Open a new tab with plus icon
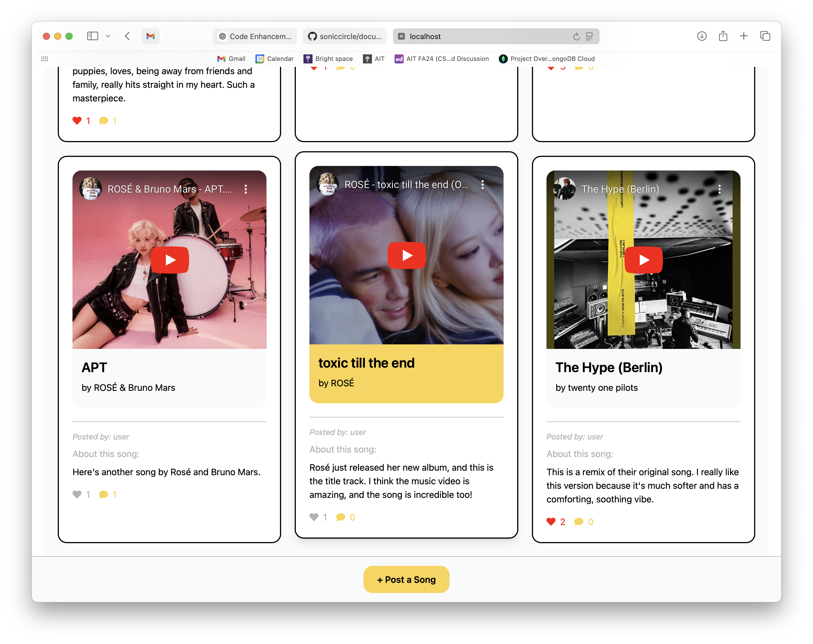The height and width of the screenshot is (644, 813). click(744, 36)
